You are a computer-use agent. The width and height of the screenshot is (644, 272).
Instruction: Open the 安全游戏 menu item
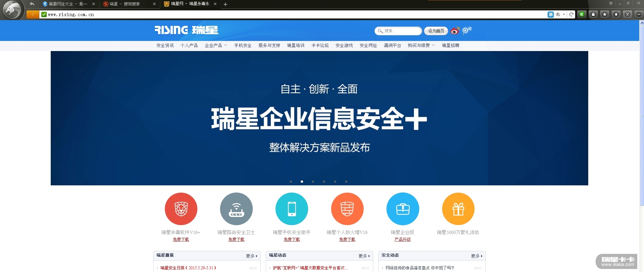click(344, 45)
